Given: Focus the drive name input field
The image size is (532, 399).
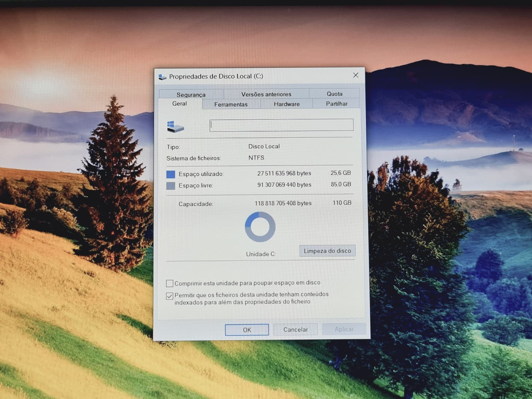Looking at the screenshot, I should (x=281, y=125).
